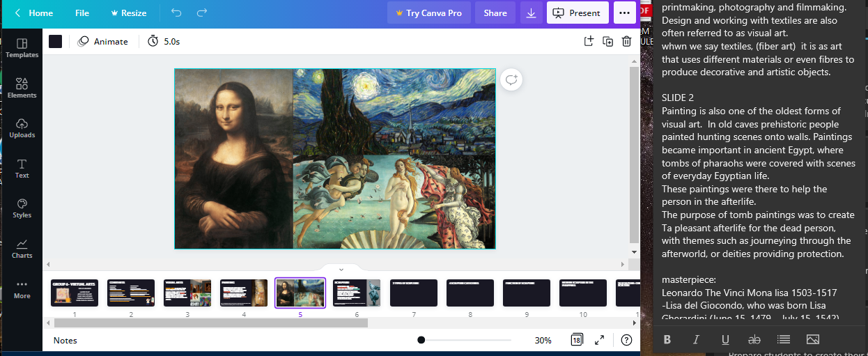Click Animate in the toolbar

(103, 41)
